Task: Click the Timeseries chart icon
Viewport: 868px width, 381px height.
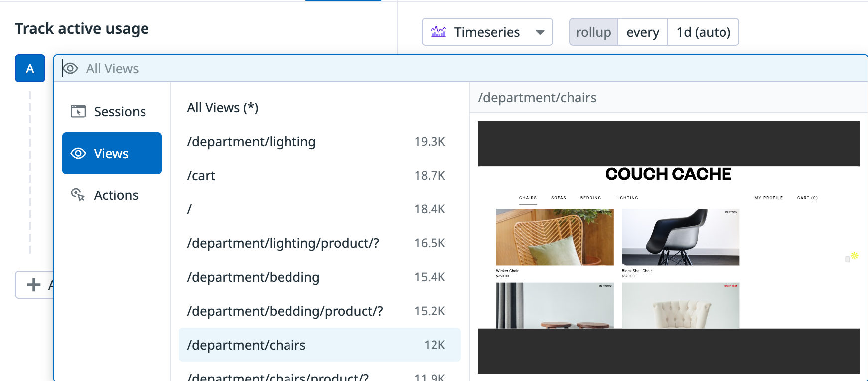Action: 438,32
